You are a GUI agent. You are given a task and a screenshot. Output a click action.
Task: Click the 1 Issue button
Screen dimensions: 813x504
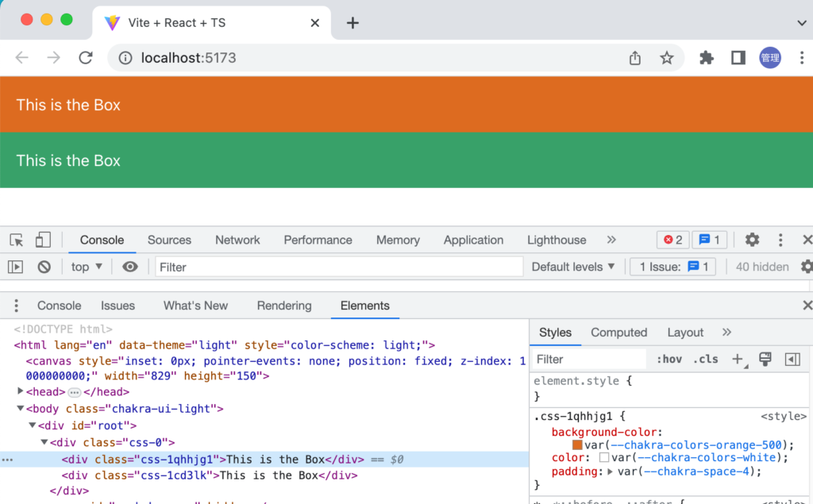(x=673, y=267)
